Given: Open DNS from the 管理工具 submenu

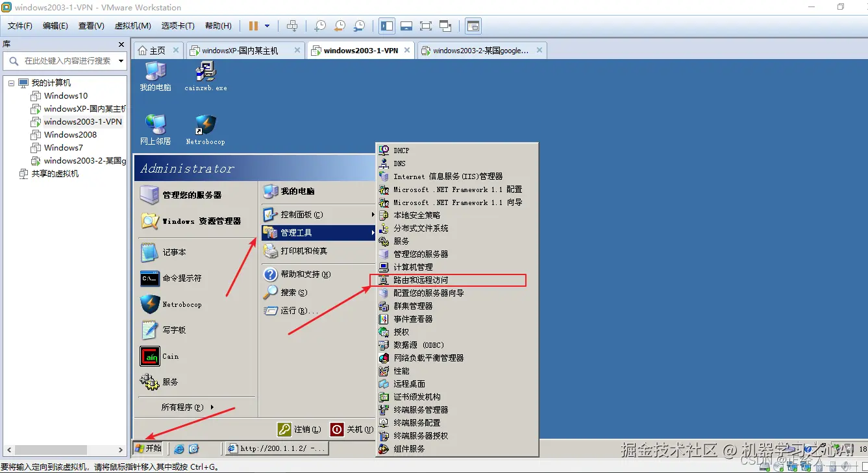Looking at the screenshot, I should 458,164.
